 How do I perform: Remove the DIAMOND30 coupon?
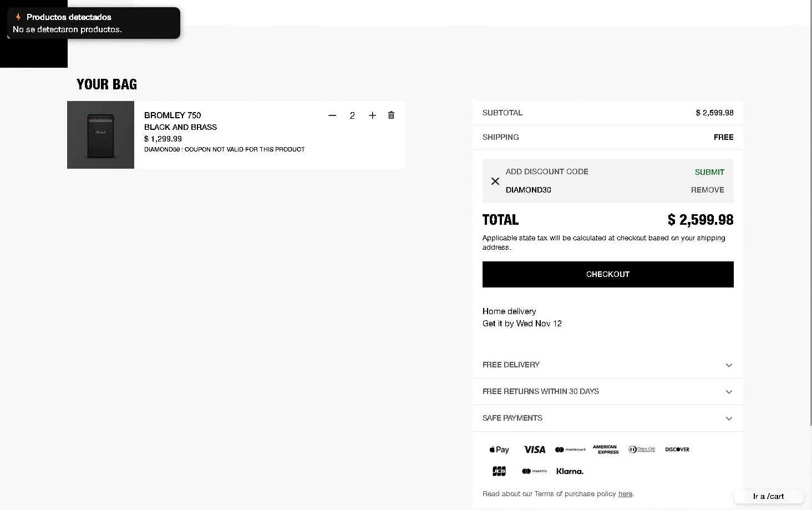[x=707, y=190]
